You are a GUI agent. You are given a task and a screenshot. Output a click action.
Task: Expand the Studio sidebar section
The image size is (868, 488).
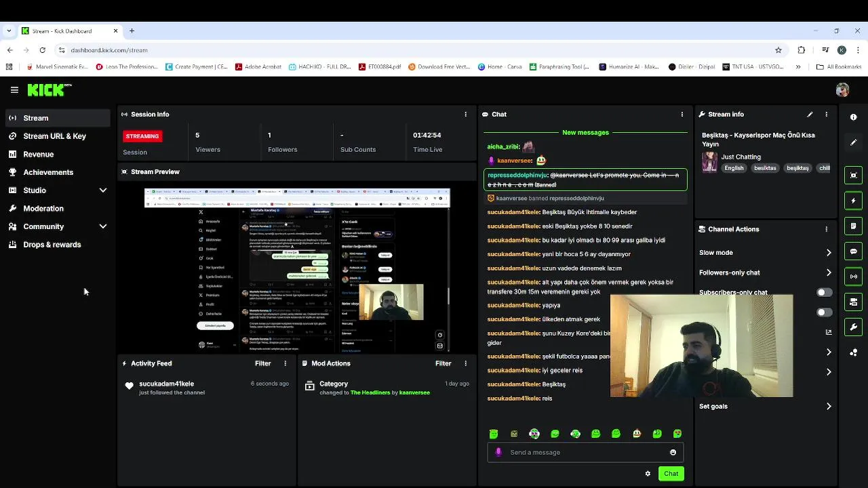coord(103,190)
